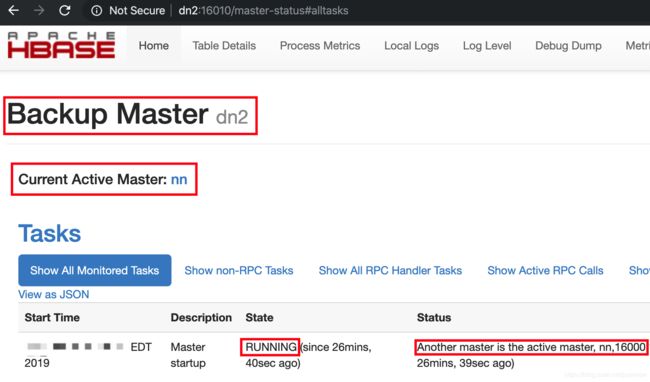Click the browser forward arrow
650x382 pixels.
[x=39, y=10]
